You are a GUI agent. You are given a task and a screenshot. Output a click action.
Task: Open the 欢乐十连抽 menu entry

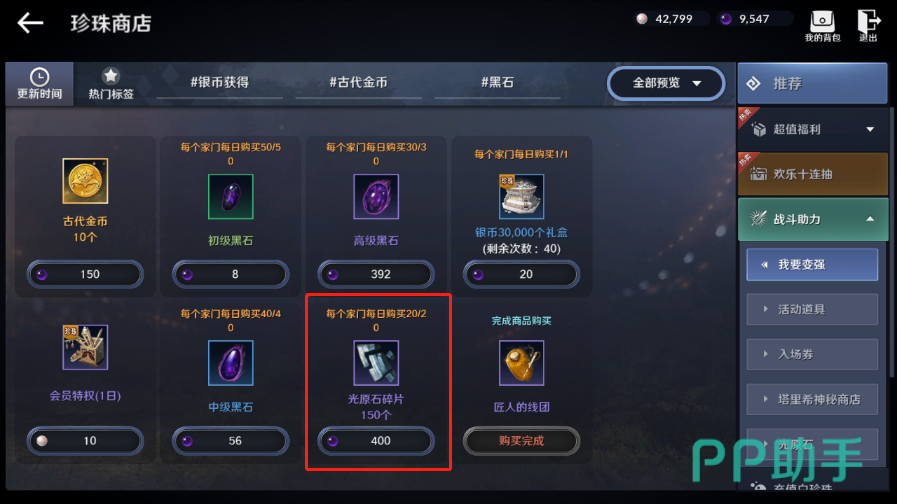[x=812, y=174]
